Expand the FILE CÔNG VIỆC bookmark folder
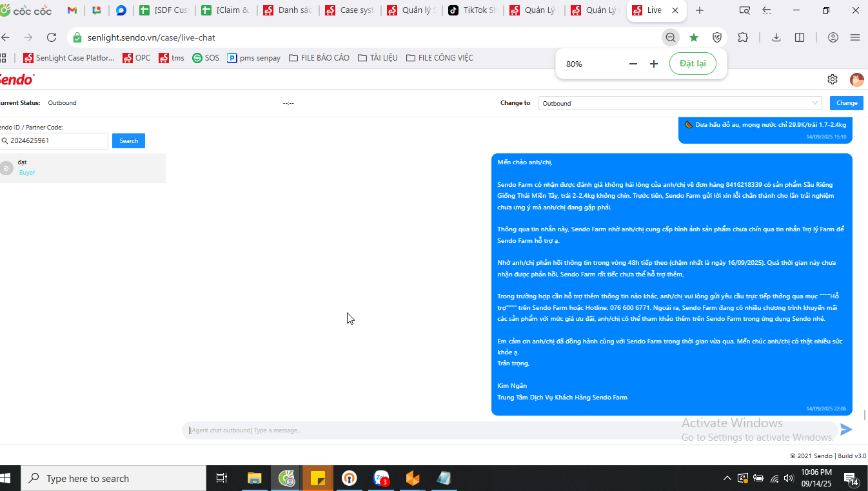 440,58
